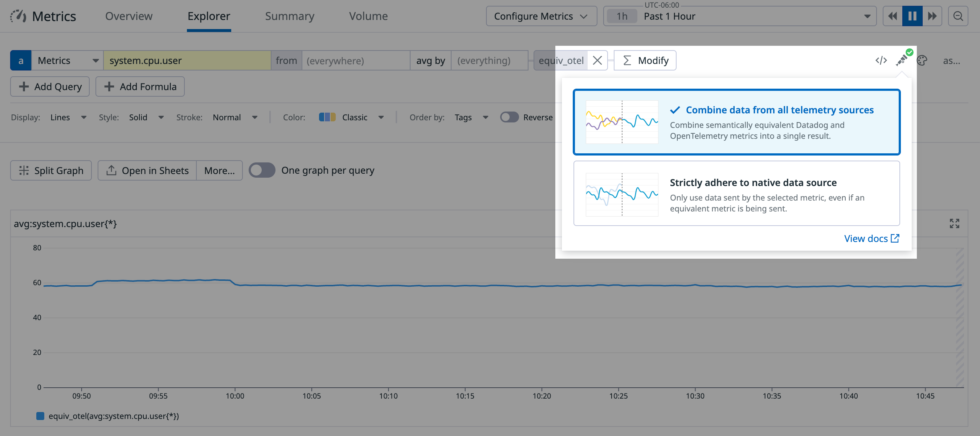Image resolution: width=980 pixels, height=436 pixels.
Task: Switch to the Summary tab
Action: 289,16
